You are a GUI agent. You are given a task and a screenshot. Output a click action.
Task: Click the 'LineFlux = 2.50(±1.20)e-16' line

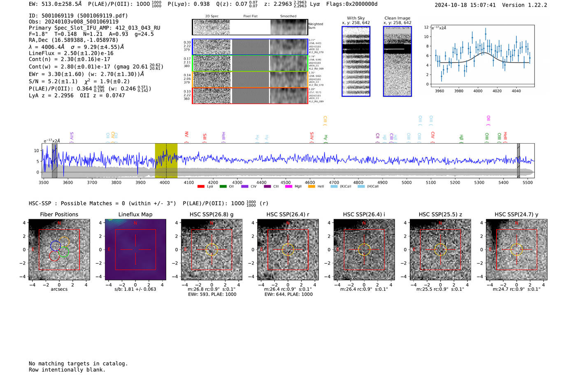click(71, 53)
